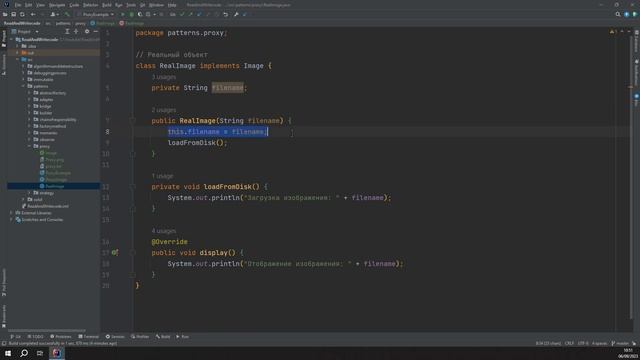
Task: Click the Rollback (undo arrow) icon
Action: click(x=226, y=14)
